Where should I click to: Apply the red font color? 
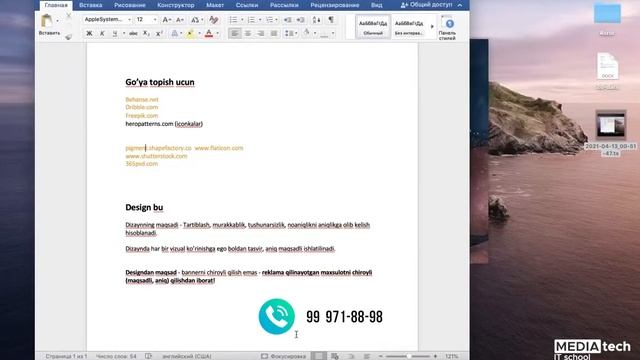pyautogui.click(x=209, y=33)
